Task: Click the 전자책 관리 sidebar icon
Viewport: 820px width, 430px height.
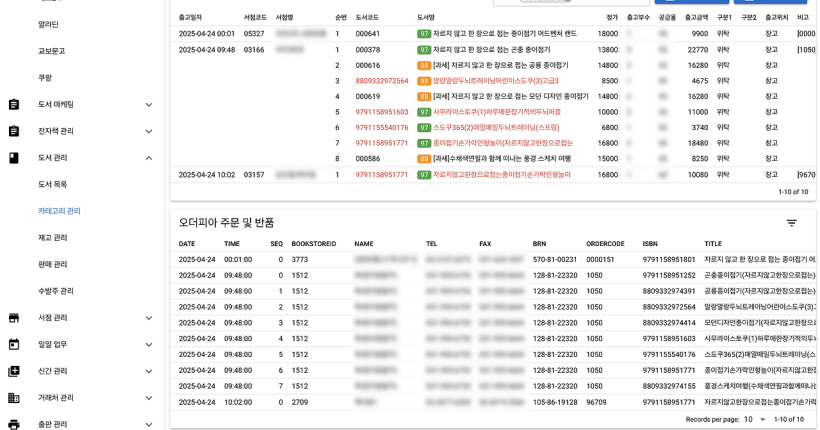Action: click(x=14, y=131)
